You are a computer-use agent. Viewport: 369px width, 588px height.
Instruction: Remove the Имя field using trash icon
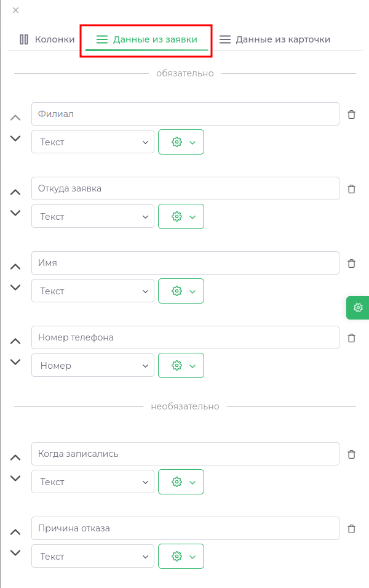coord(352,264)
